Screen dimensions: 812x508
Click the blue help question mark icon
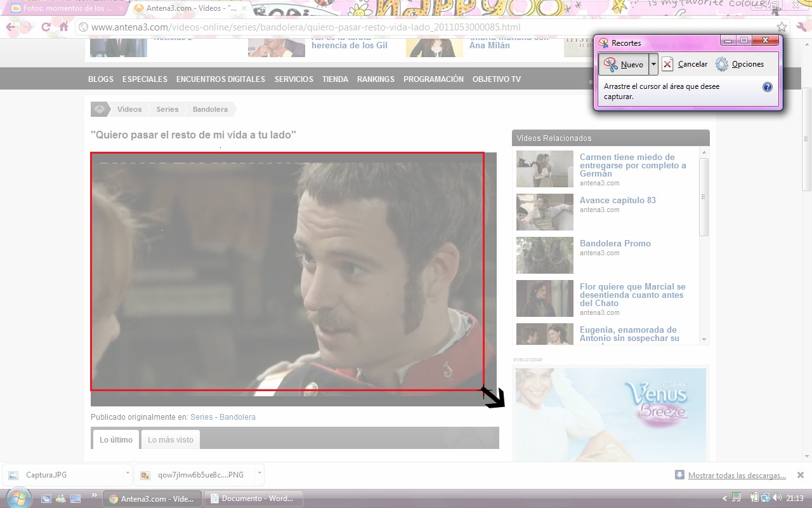767,87
